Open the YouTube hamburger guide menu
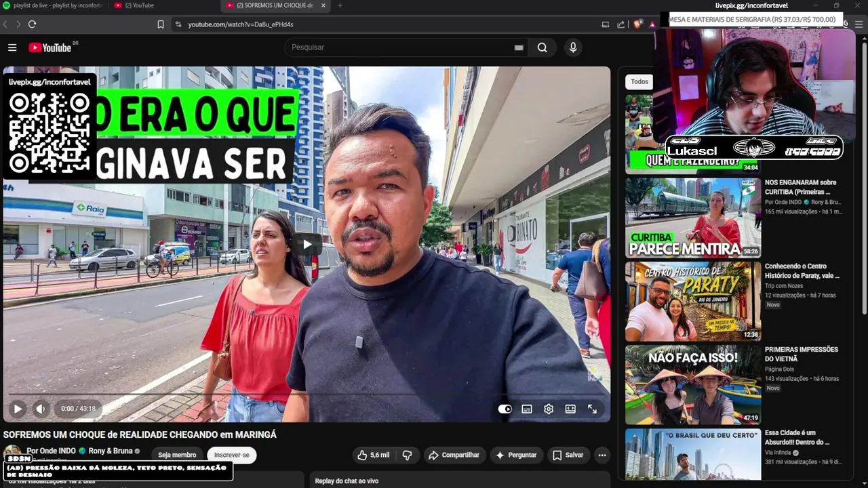 click(12, 47)
